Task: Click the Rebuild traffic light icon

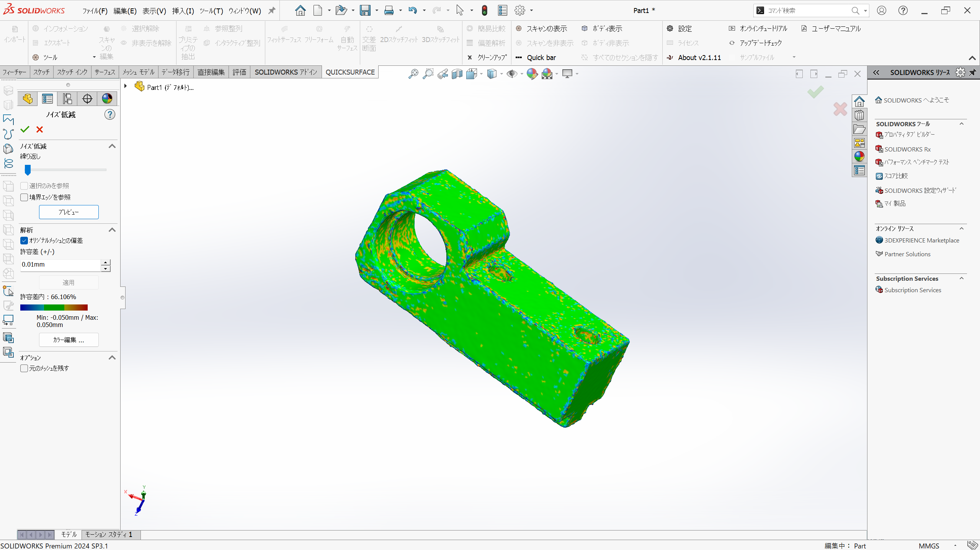Action: point(485,10)
